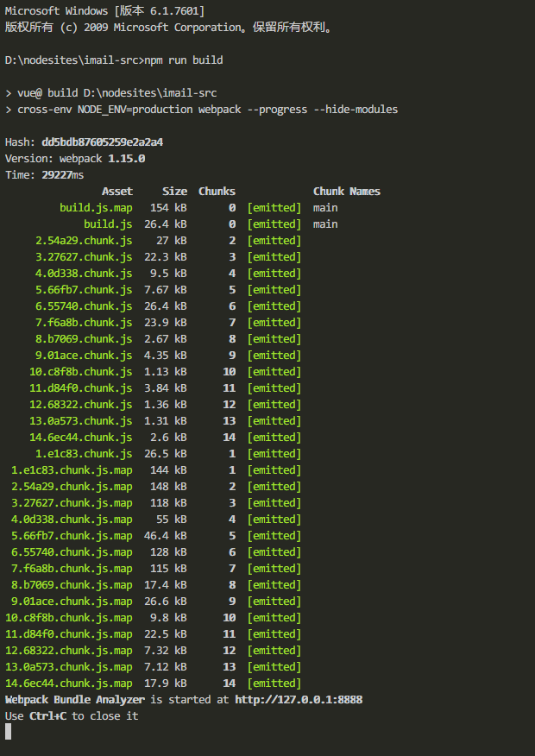Click the 4.0d338.chunk.js filename
This screenshot has height=756, width=535.
point(84,274)
